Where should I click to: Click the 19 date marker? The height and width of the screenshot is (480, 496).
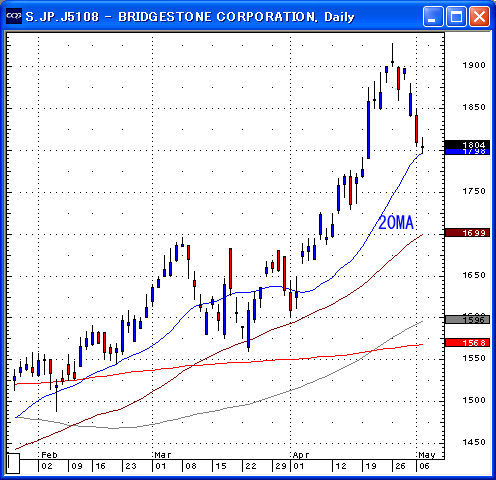(371, 466)
